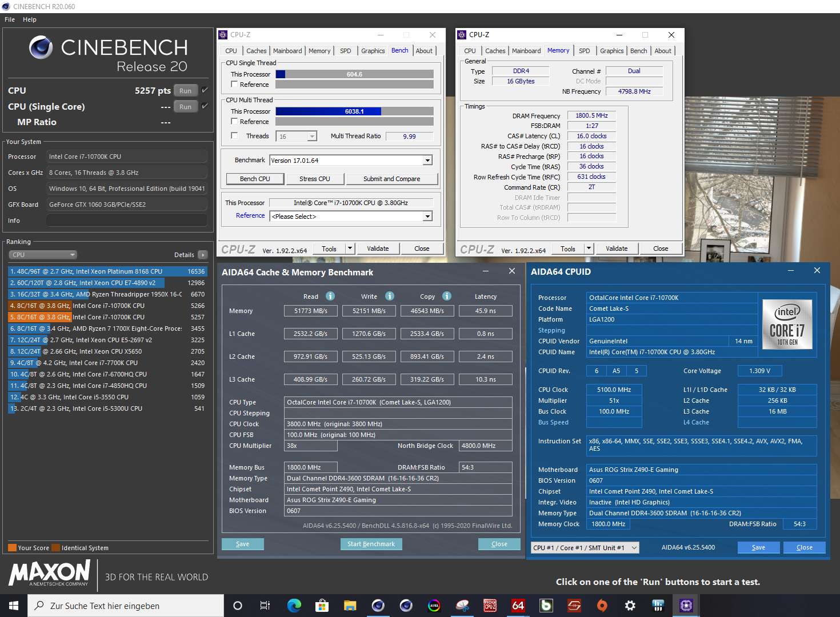Image resolution: width=840 pixels, height=617 pixels.
Task: Enable Reference checkbox under CPU Single Thread
Action: coord(234,84)
